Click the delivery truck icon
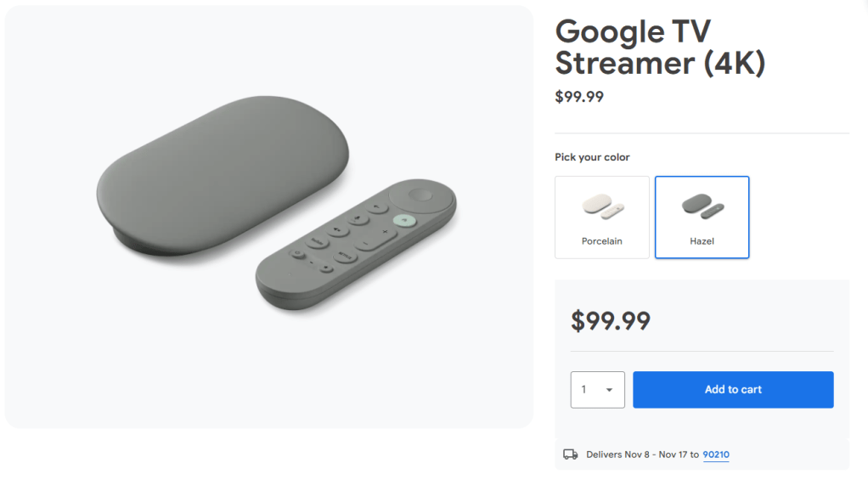This screenshot has width=868, height=480. tap(571, 455)
